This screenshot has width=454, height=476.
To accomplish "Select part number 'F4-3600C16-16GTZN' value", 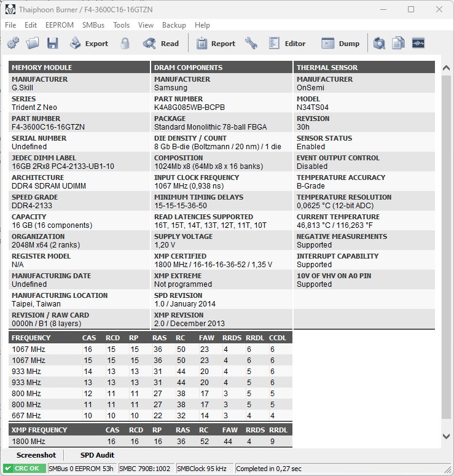I will pos(49,127).
